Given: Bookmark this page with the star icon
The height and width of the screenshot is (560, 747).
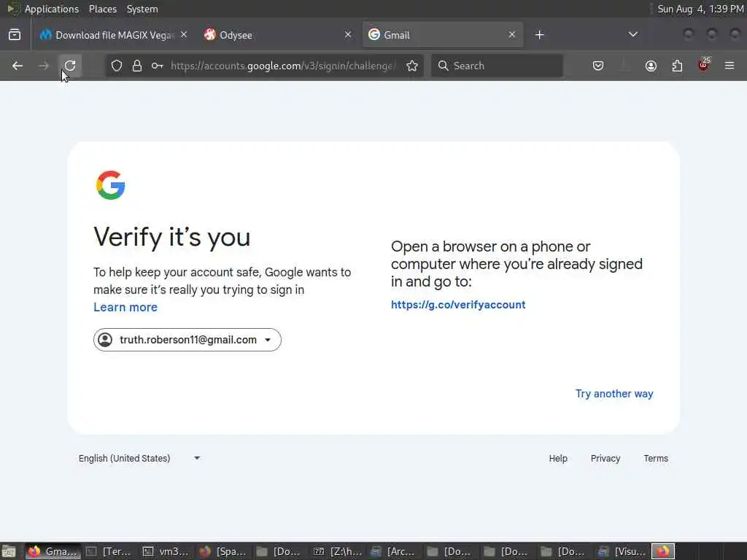Looking at the screenshot, I should [412, 66].
